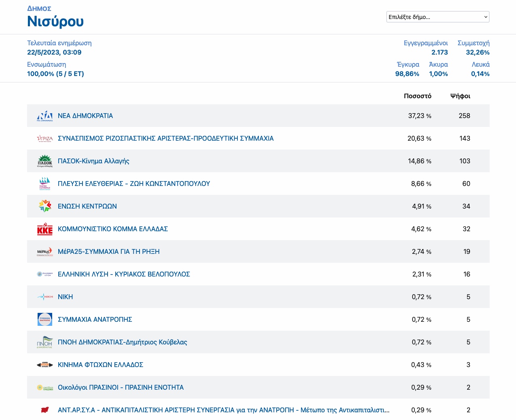This screenshot has height=420, width=516.
Task: Open the Οικολόγοι ΠΡΑΣΙΝΟΙ - ΠΡΑΣΙΝΗ ΕΝΟΤΗΤΑ link
Action: [x=121, y=387]
